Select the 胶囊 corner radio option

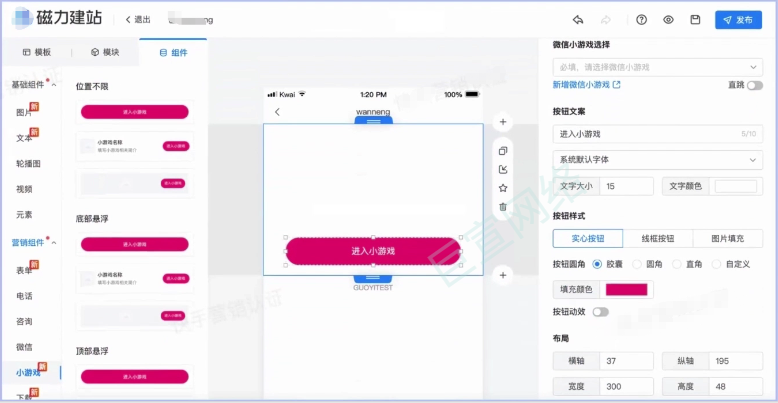point(597,265)
